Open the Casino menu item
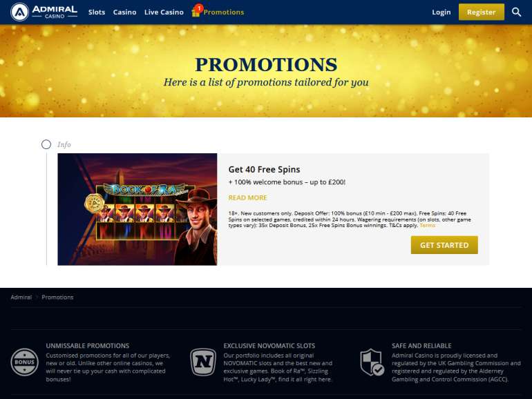532x399 pixels. [x=124, y=12]
